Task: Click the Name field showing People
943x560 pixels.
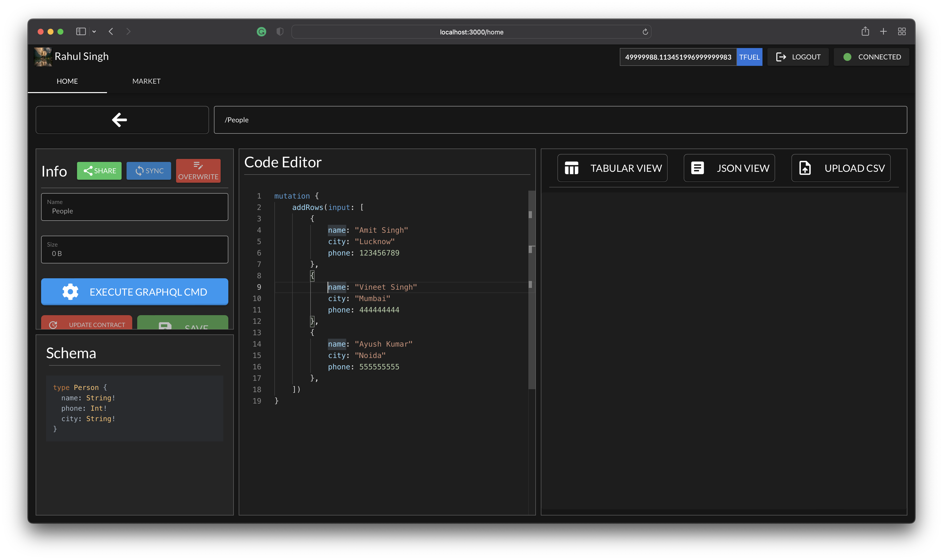Action: tap(134, 207)
